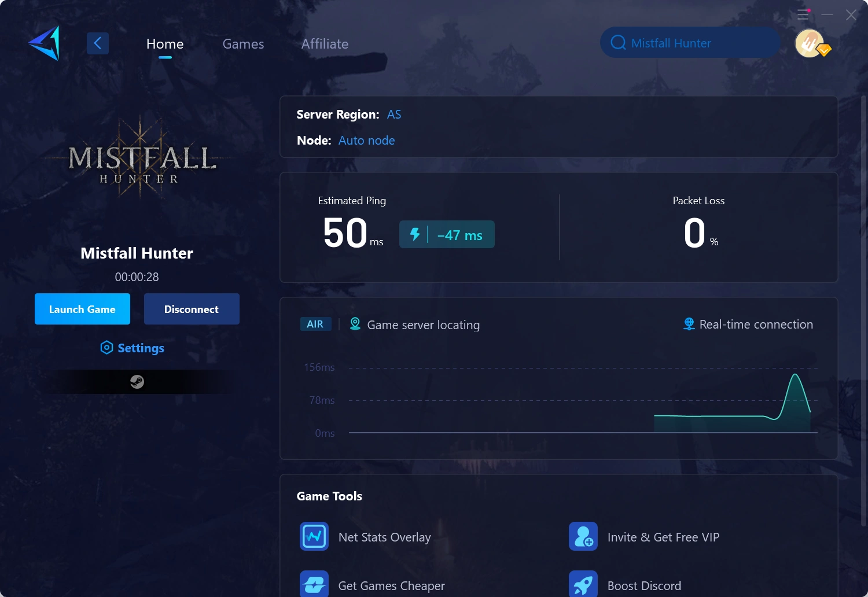Image resolution: width=868 pixels, height=597 pixels.
Task: Click the Get Games Cheaper label
Action: (391, 586)
